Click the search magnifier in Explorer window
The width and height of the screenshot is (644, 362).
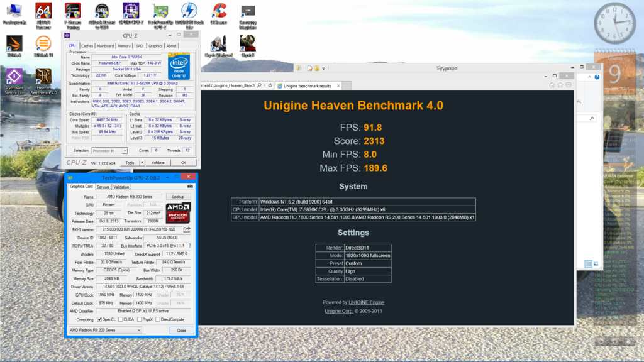(x=592, y=118)
